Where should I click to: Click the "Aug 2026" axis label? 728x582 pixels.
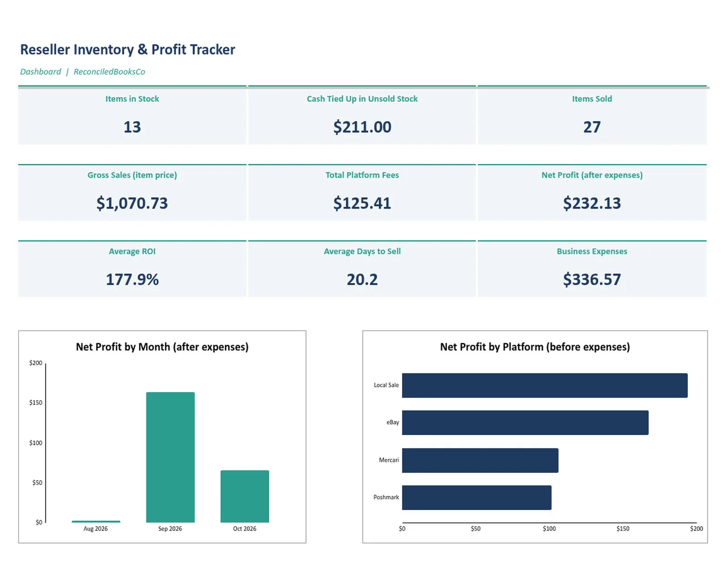(96, 529)
